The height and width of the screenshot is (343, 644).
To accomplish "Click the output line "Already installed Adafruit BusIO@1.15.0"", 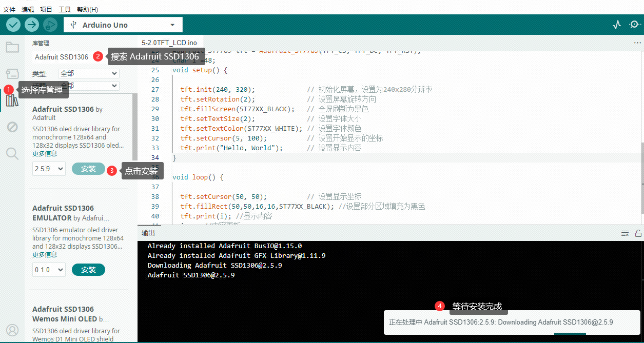I will tap(225, 246).
